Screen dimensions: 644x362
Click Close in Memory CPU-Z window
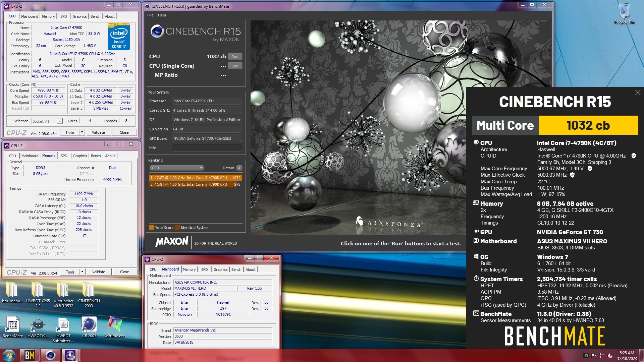tap(124, 272)
